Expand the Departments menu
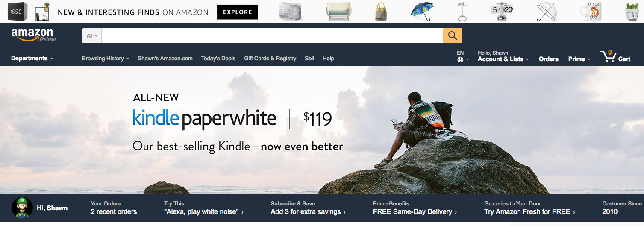The height and width of the screenshot is (226, 644). coord(32,58)
